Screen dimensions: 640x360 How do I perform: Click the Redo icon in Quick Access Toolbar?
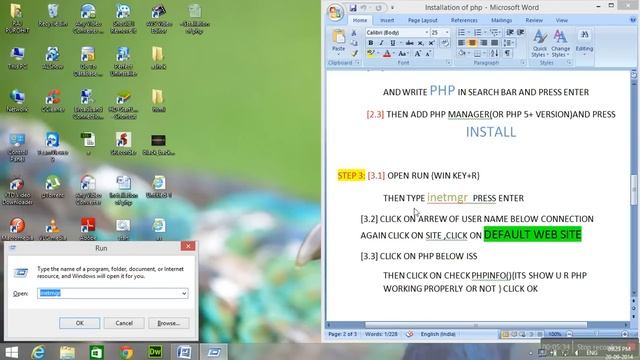coord(378,8)
